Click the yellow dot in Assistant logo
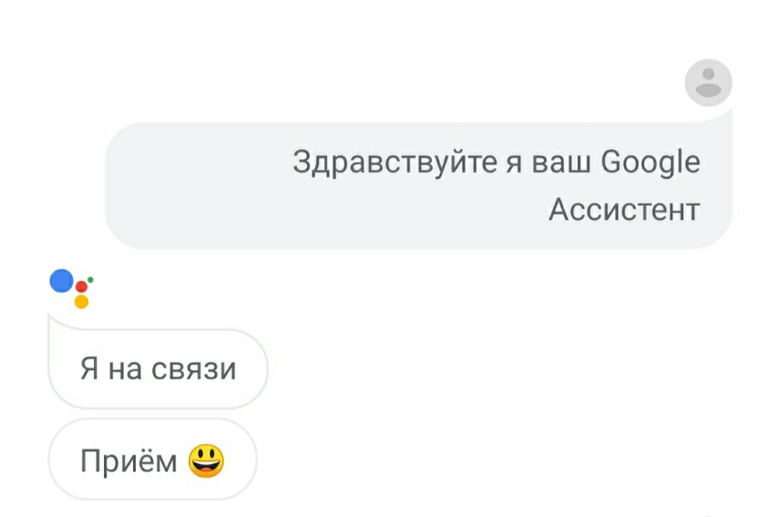The height and width of the screenshot is (517, 770). point(82,301)
